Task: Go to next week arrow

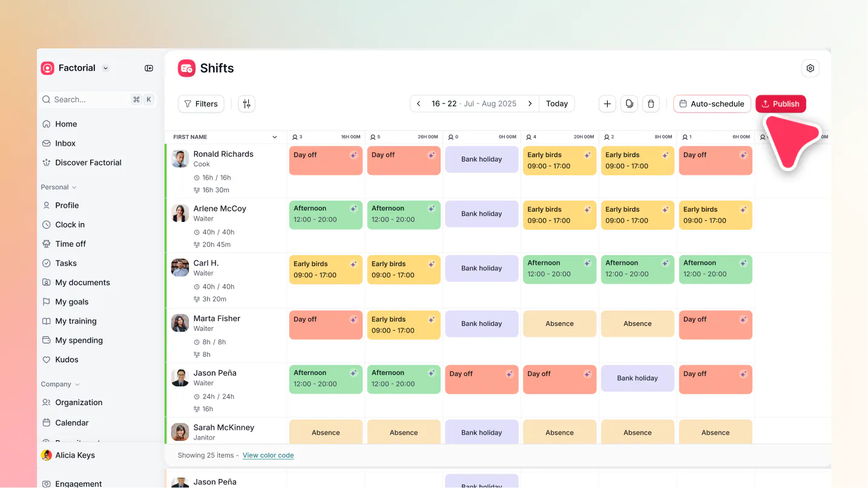Action: pos(530,104)
